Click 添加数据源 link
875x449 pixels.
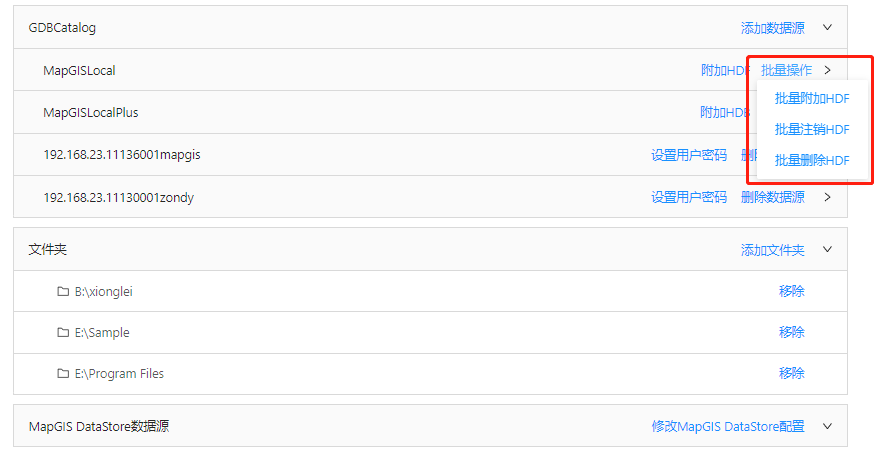click(x=772, y=28)
